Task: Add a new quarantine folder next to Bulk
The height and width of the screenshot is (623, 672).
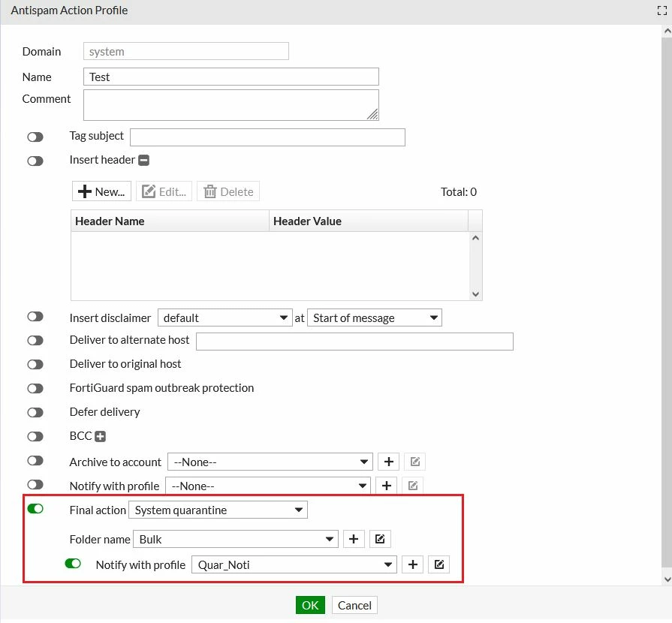Action: point(354,539)
